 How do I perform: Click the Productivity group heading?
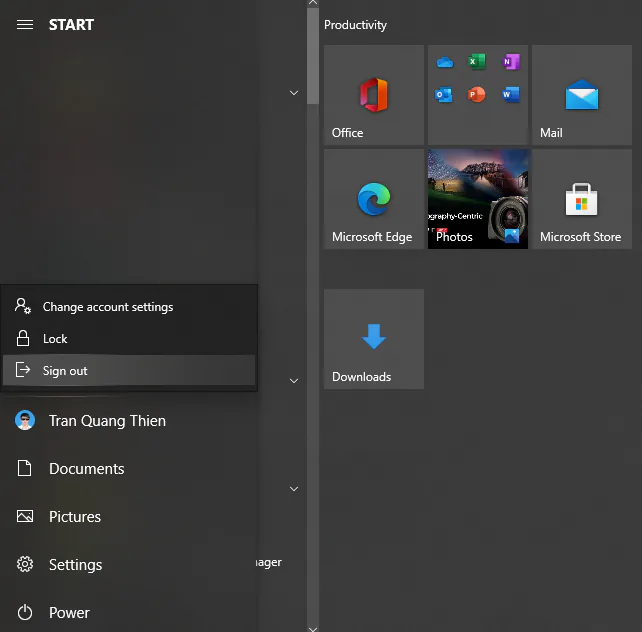pos(355,25)
